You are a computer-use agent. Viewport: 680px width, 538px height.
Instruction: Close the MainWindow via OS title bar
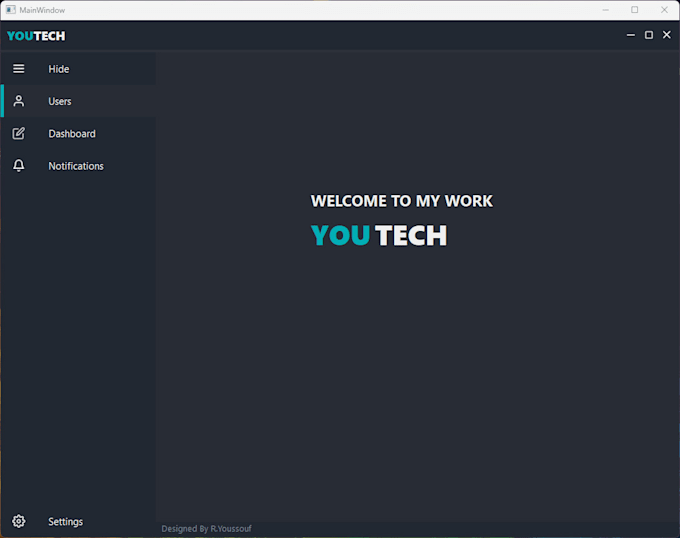664,10
